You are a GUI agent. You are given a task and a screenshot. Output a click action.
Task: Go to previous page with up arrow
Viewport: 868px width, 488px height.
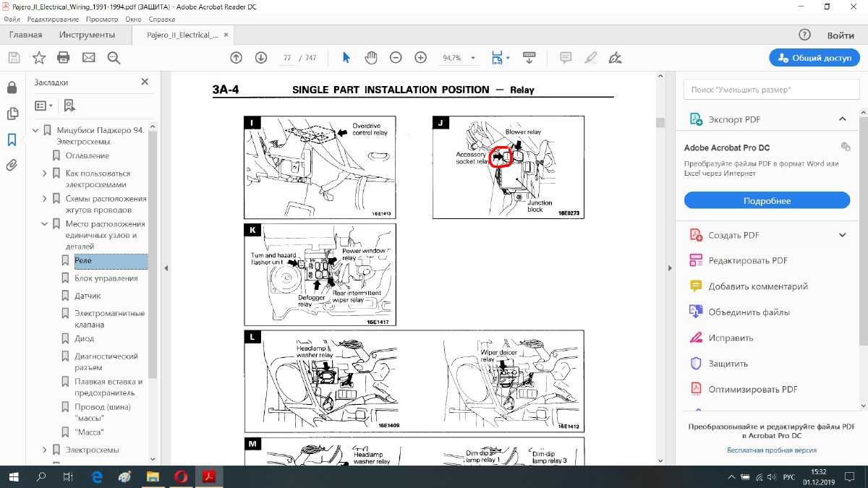236,58
